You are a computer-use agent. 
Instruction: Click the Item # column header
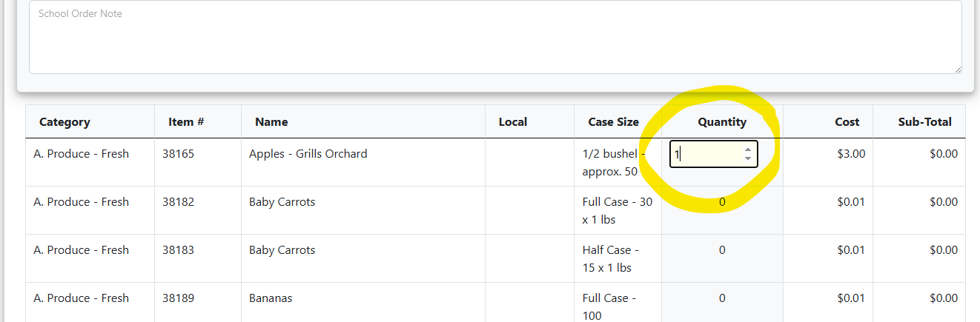pyautogui.click(x=186, y=122)
